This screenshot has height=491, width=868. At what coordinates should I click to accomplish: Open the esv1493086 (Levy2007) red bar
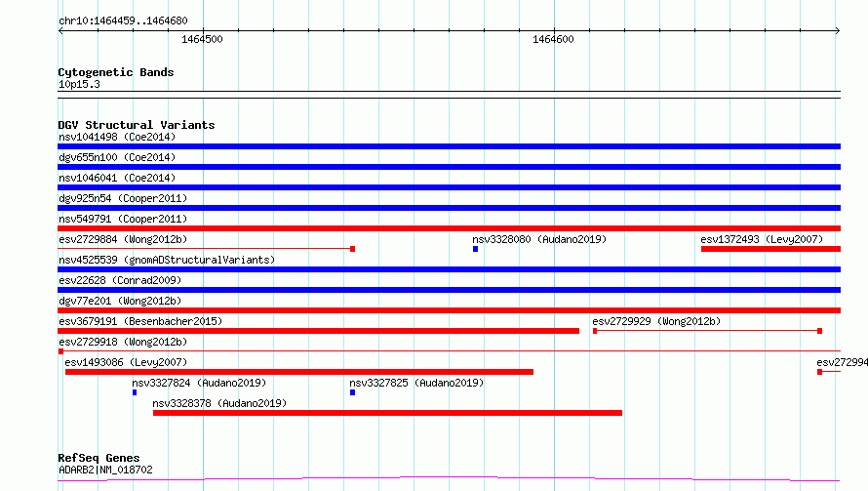[299, 372]
